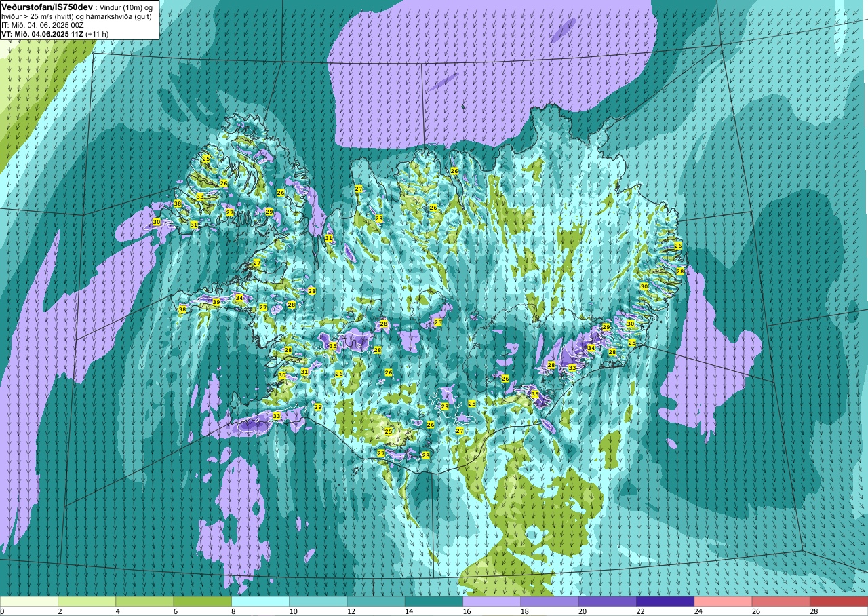The width and height of the screenshot is (868, 616).
Task: Click the '(+11 h)' forecast offset text
Action: (98, 33)
